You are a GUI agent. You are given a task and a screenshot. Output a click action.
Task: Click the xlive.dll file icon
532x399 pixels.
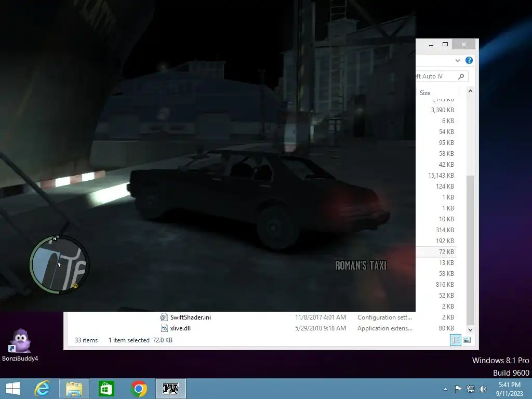pyautogui.click(x=164, y=328)
